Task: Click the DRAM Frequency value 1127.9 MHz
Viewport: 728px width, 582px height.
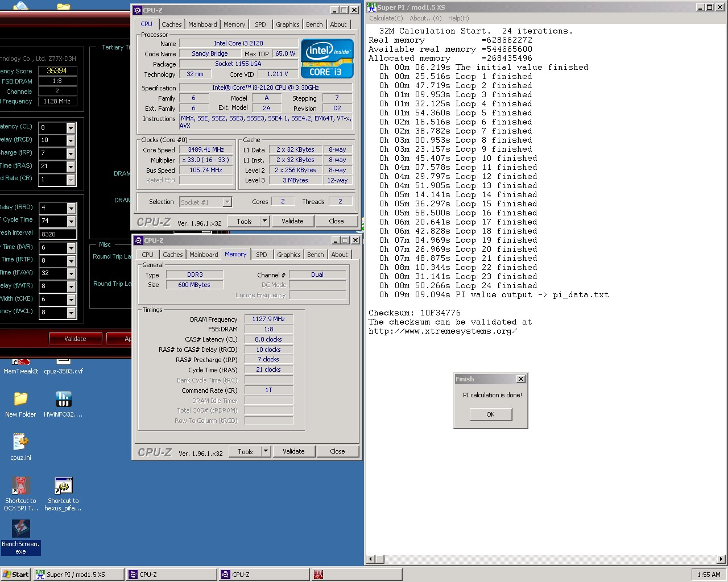Action: coord(268,319)
